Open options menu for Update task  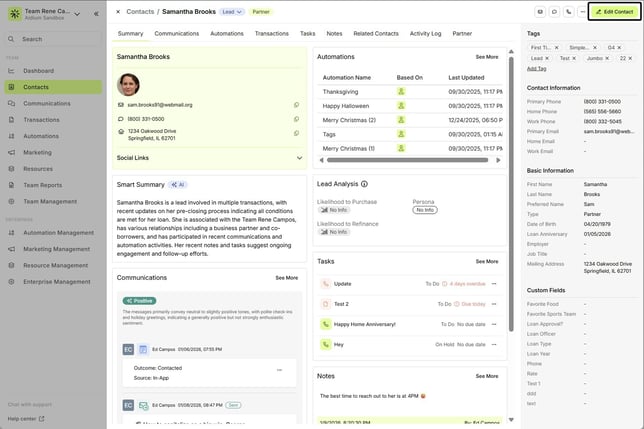(493, 283)
